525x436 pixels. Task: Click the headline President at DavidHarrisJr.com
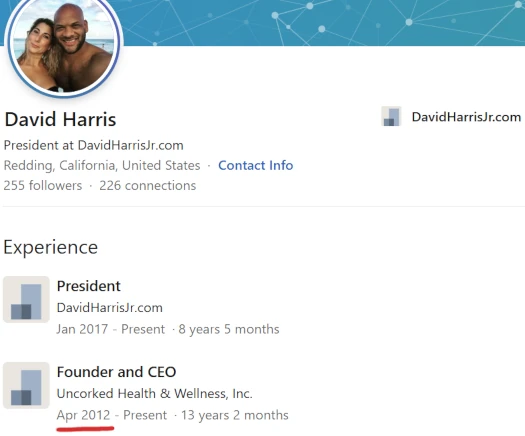click(x=94, y=145)
